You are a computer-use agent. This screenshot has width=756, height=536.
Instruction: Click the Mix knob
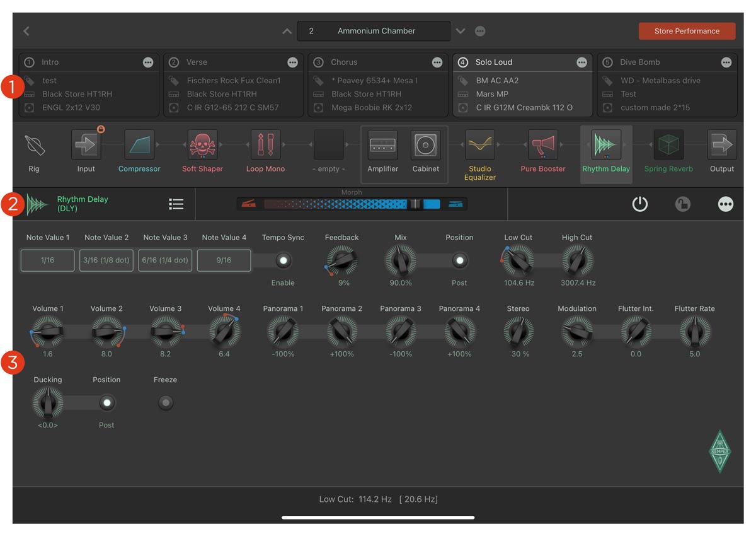pos(401,260)
